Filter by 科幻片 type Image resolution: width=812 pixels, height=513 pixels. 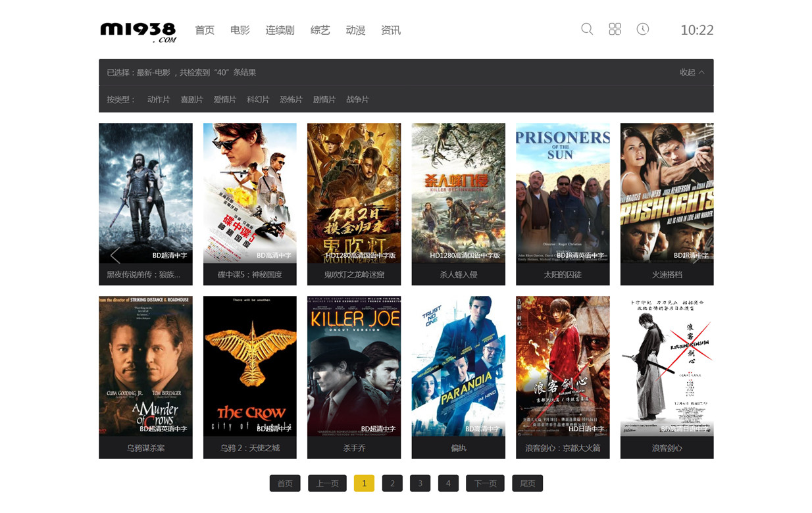coord(258,99)
